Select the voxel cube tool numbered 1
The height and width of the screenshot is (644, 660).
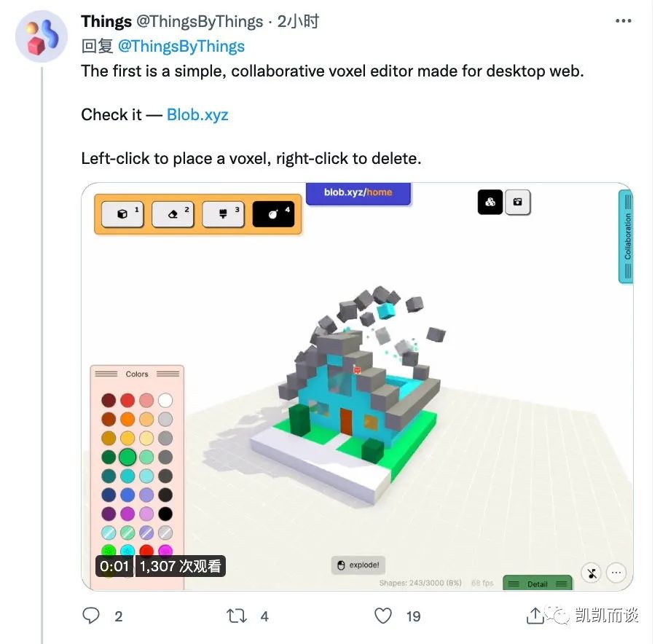pos(122,214)
